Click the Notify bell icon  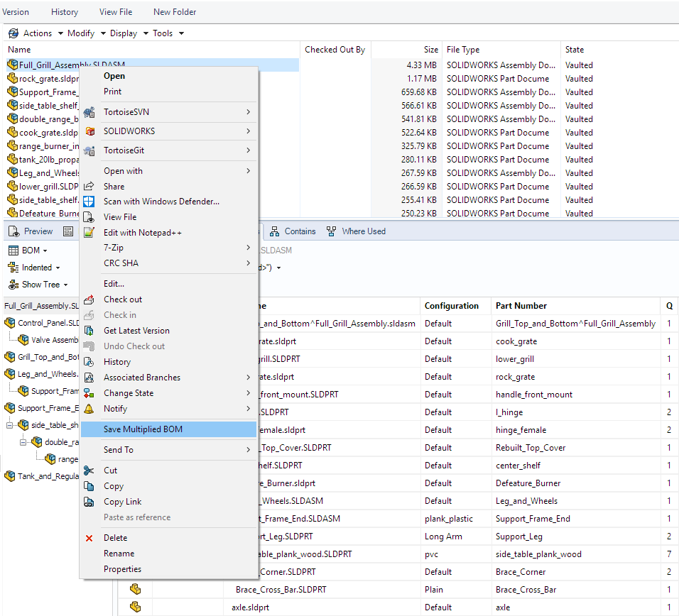pyautogui.click(x=89, y=409)
